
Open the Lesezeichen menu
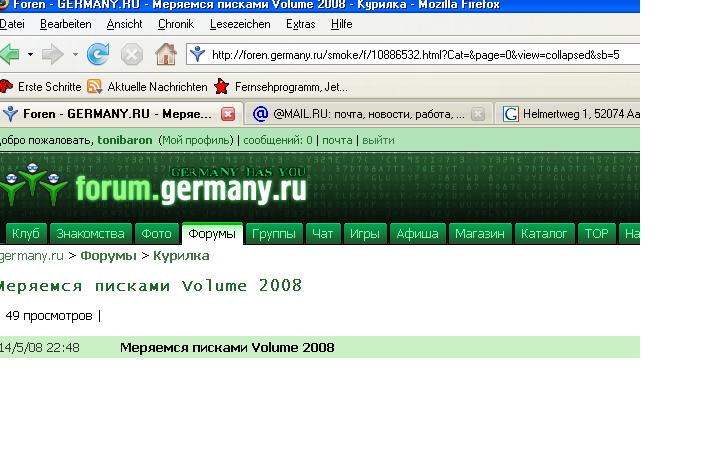[x=240, y=24]
